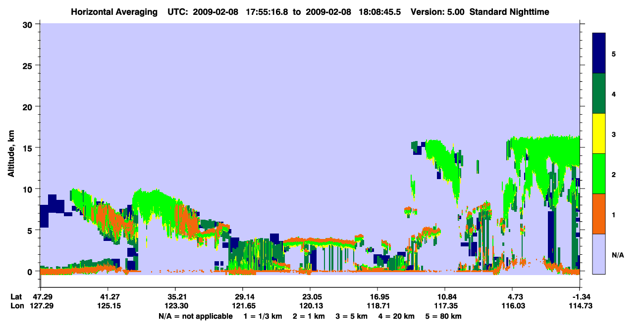Click the yellow level 3 legend swatch
The width and height of the screenshot is (644, 330).
(599, 134)
